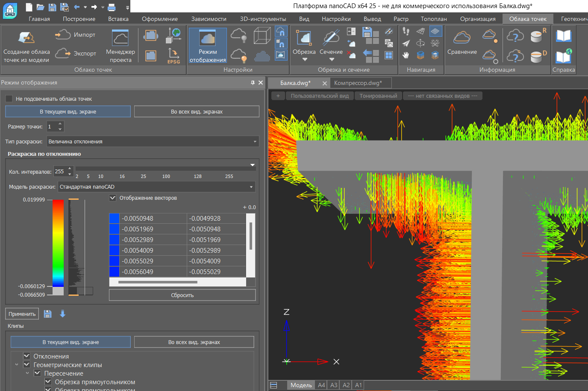Click the blue download arrow beside Применить

pyautogui.click(x=62, y=314)
